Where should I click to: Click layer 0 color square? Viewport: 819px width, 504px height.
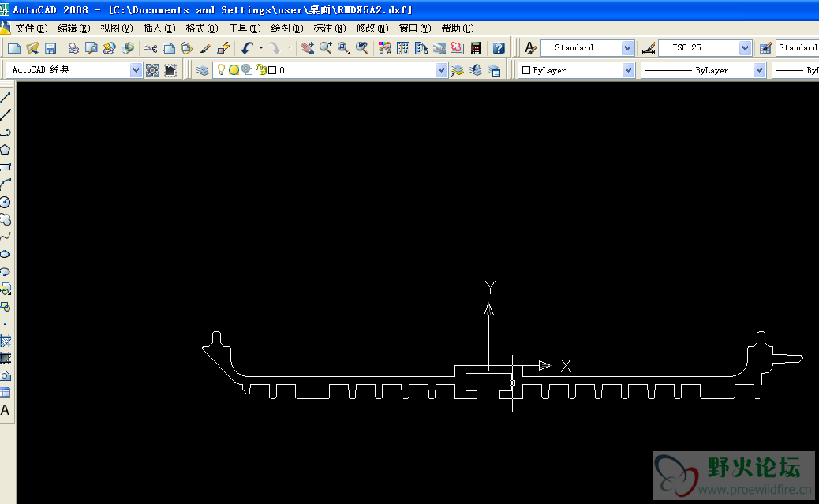(x=272, y=70)
